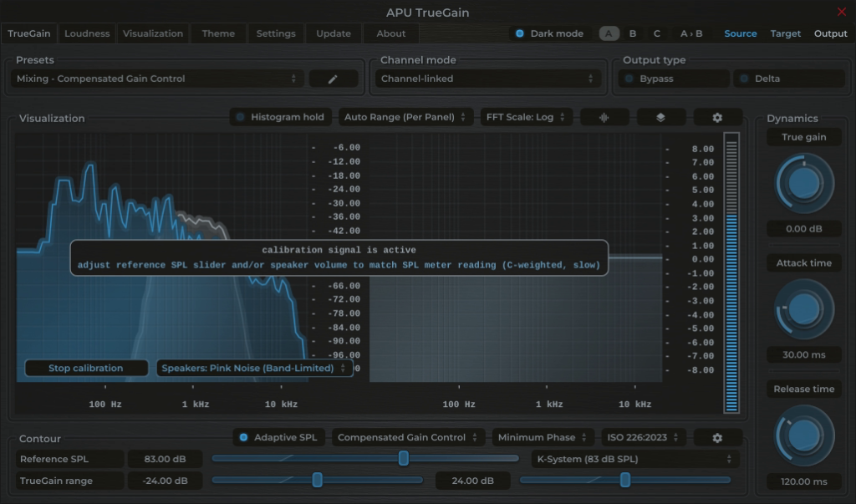Change FFT Scale from Log

526,117
